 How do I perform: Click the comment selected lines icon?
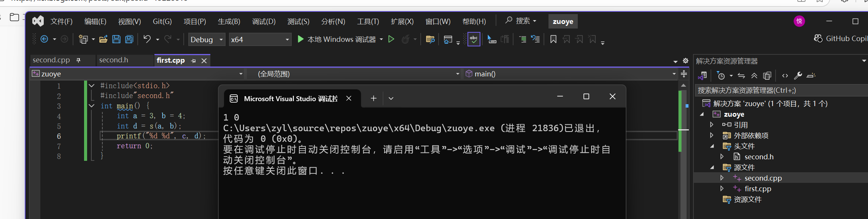pyautogui.click(x=523, y=39)
